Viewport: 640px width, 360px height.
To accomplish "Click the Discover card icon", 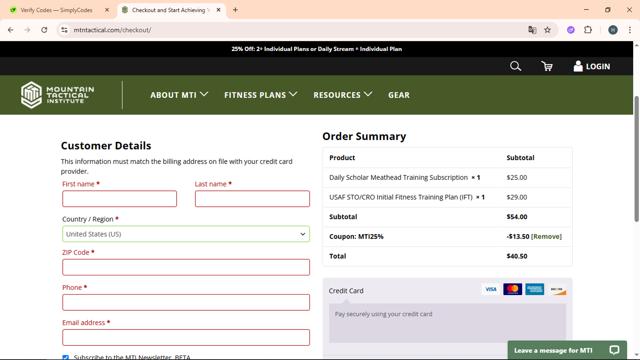I will (557, 289).
